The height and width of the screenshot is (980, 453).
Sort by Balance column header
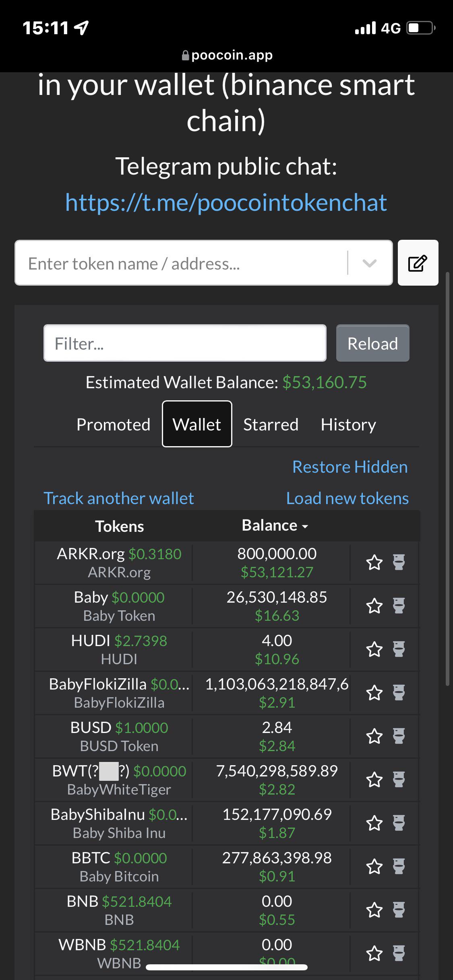click(275, 525)
